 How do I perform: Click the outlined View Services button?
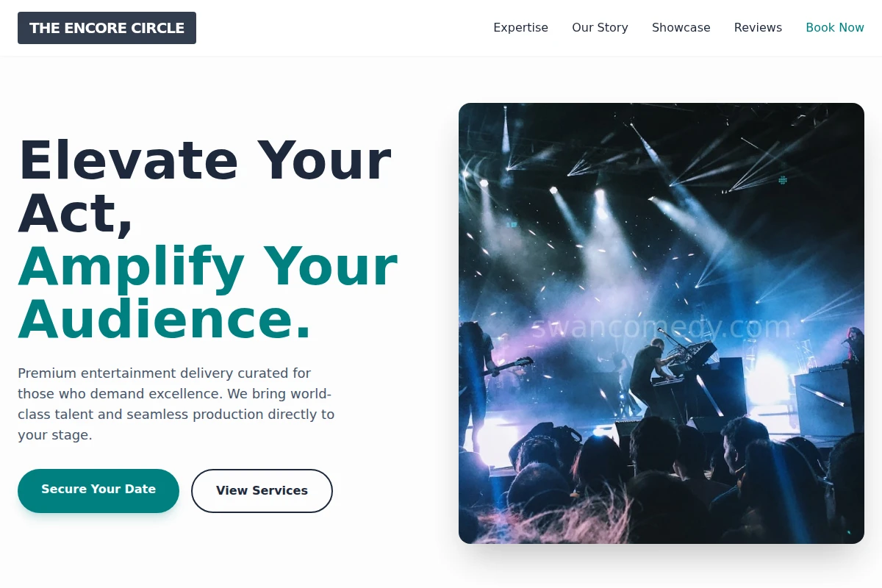262,490
